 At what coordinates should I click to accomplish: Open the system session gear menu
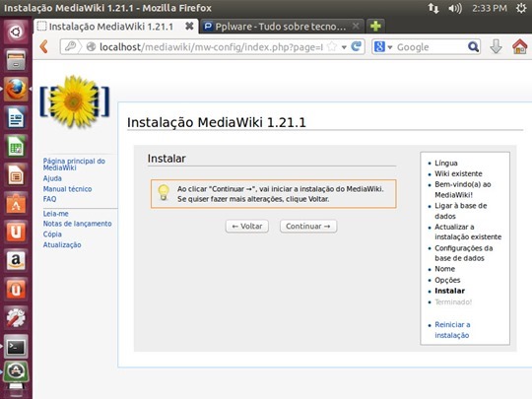click(521, 8)
